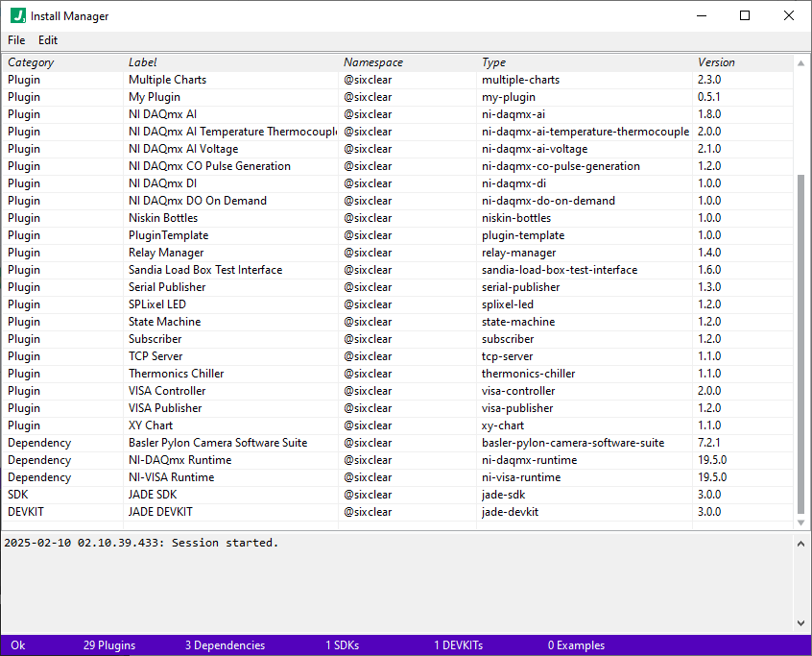Sort the table by the Category column
The width and height of the screenshot is (812, 656).
point(31,61)
